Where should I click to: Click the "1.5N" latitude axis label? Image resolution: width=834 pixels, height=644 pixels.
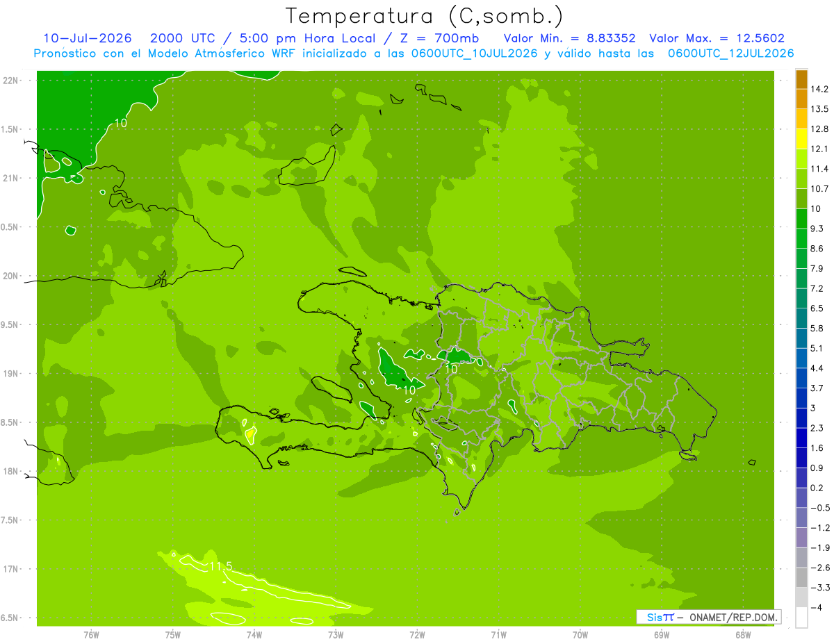pos(10,129)
